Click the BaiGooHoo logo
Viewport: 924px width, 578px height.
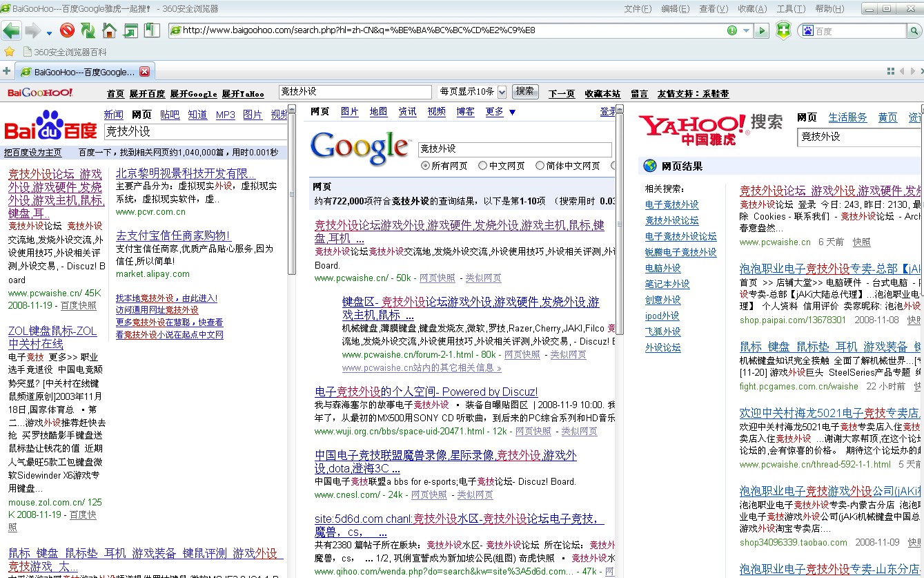pos(39,93)
